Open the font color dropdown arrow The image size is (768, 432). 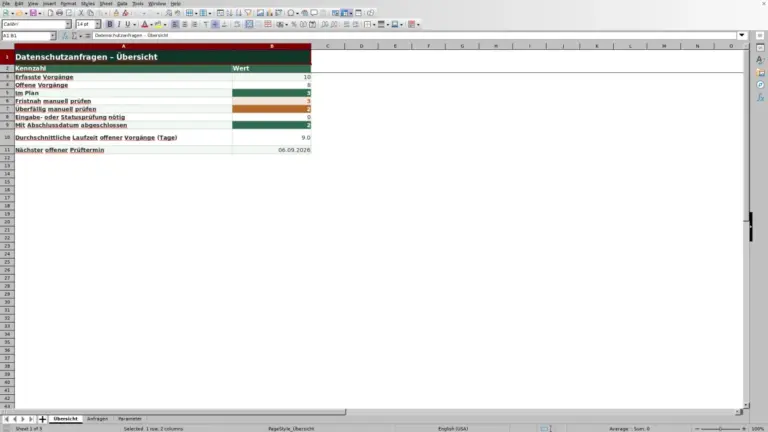click(x=151, y=24)
